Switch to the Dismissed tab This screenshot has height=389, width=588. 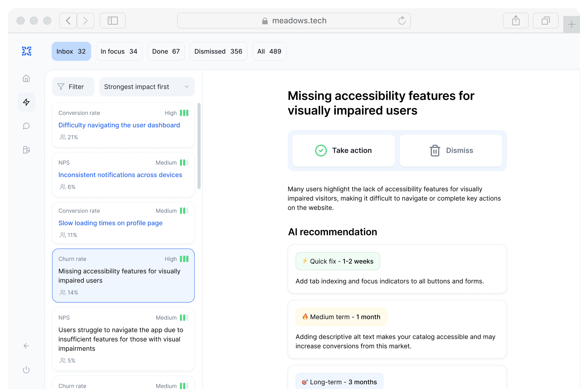[218, 52]
